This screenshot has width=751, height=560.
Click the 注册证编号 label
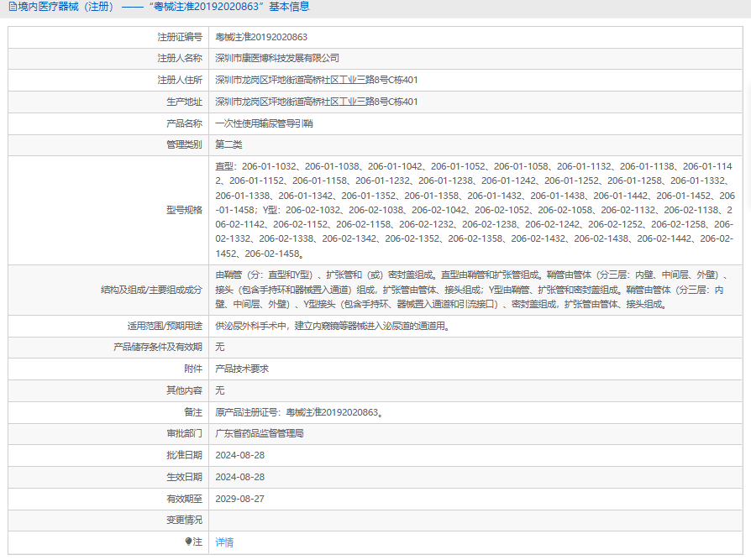point(180,37)
